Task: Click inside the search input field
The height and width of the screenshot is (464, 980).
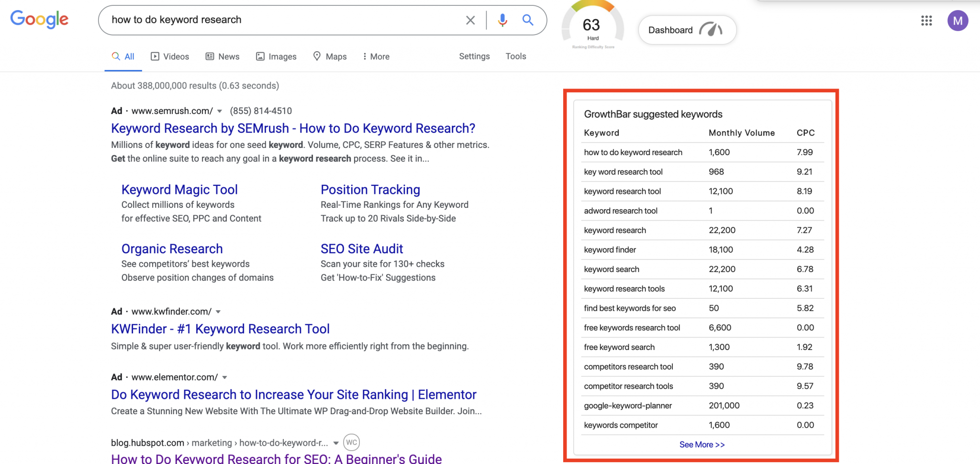Action: coord(287,20)
